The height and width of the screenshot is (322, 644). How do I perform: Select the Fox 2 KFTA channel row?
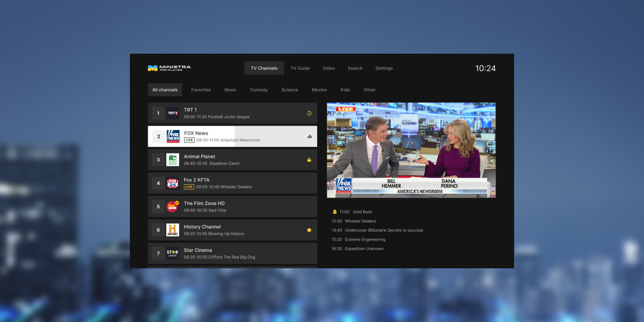232,183
